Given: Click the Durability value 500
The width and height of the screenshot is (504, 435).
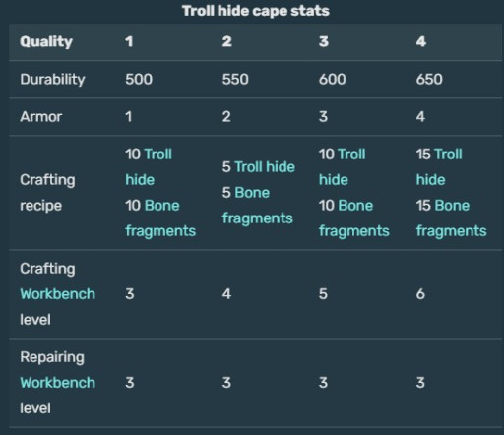Looking at the screenshot, I should pos(139,79).
